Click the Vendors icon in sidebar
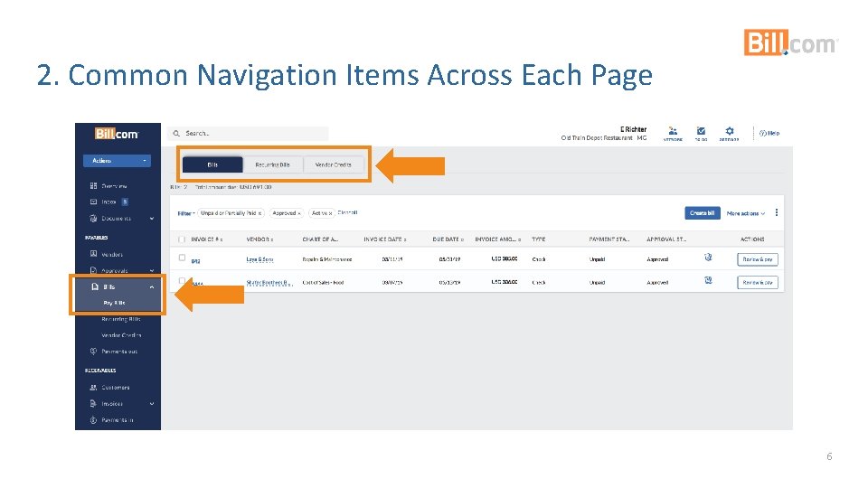The width and height of the screenshot is (868, 488). pos(93,254)
